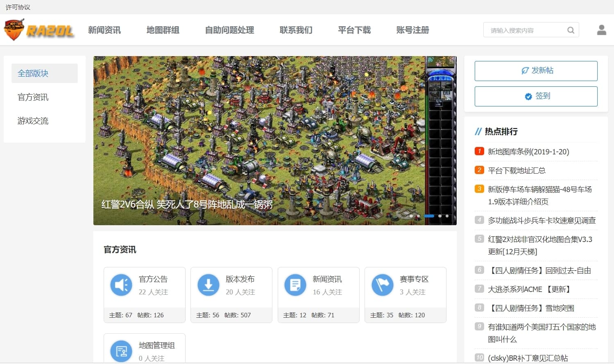This screenshot has width=614, height=364.
Task: Open the 地图管理组 board title
Action: pyautogui.click(x=157, y=346)
